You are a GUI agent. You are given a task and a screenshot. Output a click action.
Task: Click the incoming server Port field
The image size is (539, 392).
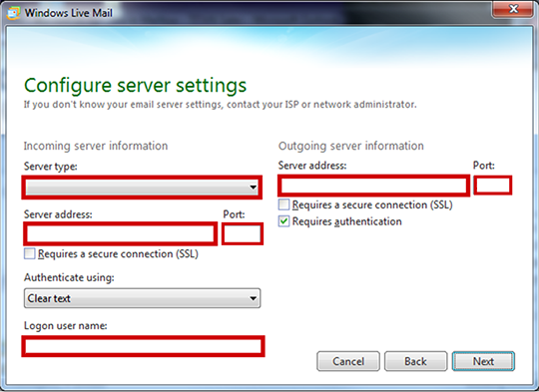pos(243,234)
